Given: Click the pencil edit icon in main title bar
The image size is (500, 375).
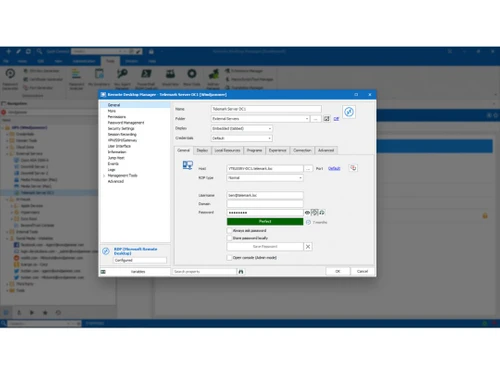Looking at the screenshot, I should click(x=18, y=51).
